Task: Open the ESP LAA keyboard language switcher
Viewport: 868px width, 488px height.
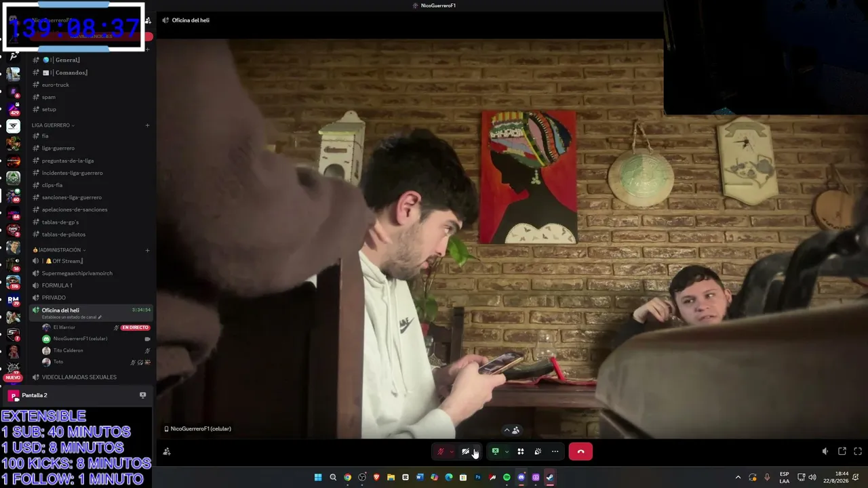Action: click(785, 477)
